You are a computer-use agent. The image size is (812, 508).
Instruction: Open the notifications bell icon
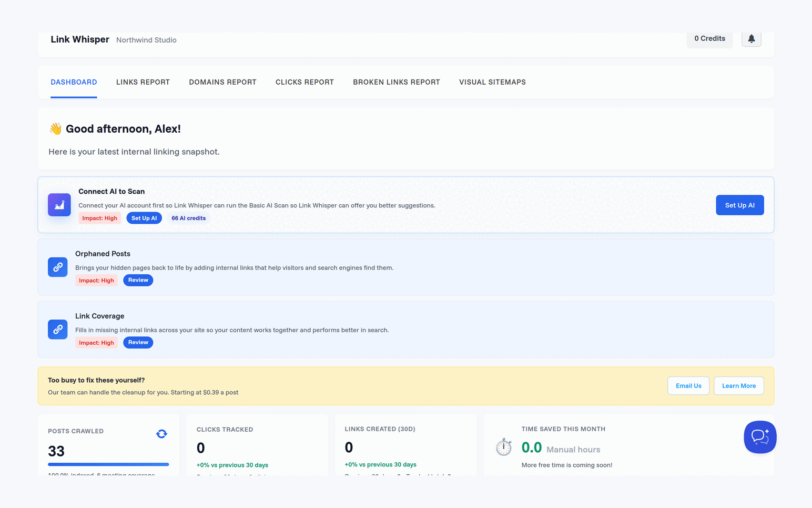pos(751,38)
